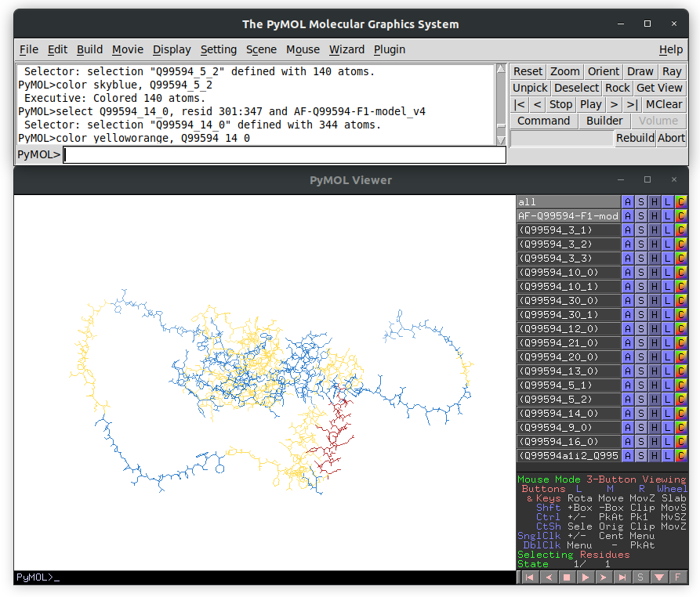Open Action menu for Q99594_10_0 selection
The height and width of the screenshot is (597, 700).
pos(628,273)
